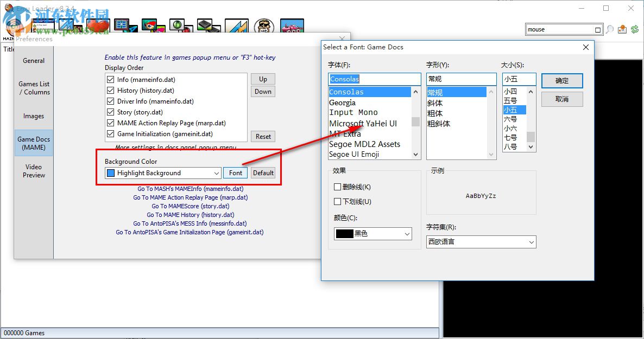The width and height of the screenshot is (644, 339).
Task: Run search with the magnifier icon
Action: pos(610,29)
